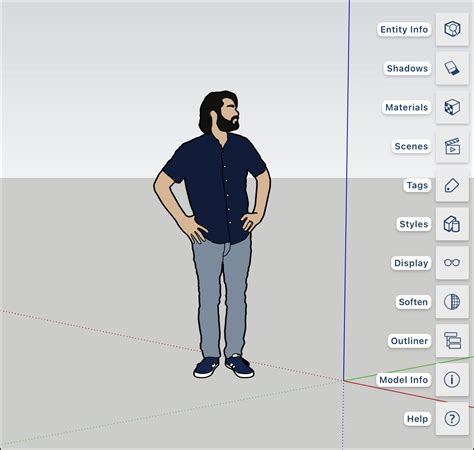Open the Scenes clapperboard icon
Image resolution: width=474 pixels, height=450 pixels.
pyautogui.click(x=452, y=146)
